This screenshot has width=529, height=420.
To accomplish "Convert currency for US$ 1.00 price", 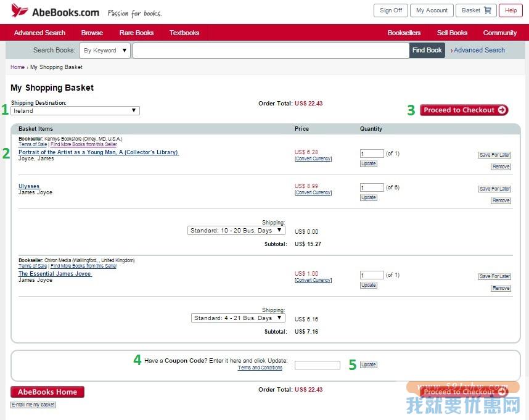I will click(313, 280).
